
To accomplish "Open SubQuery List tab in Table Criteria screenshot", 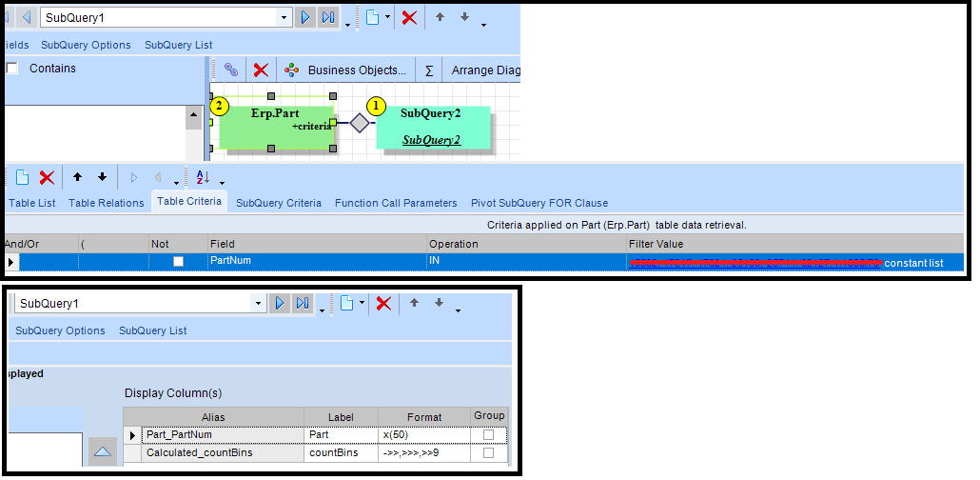I will click(x=179, y=45).
